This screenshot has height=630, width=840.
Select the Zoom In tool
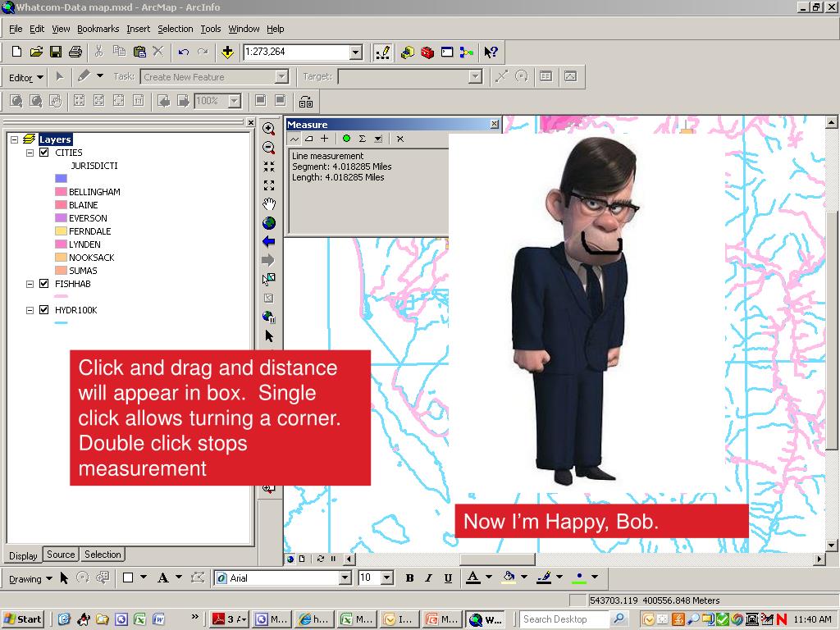click(x=268, y=128)
